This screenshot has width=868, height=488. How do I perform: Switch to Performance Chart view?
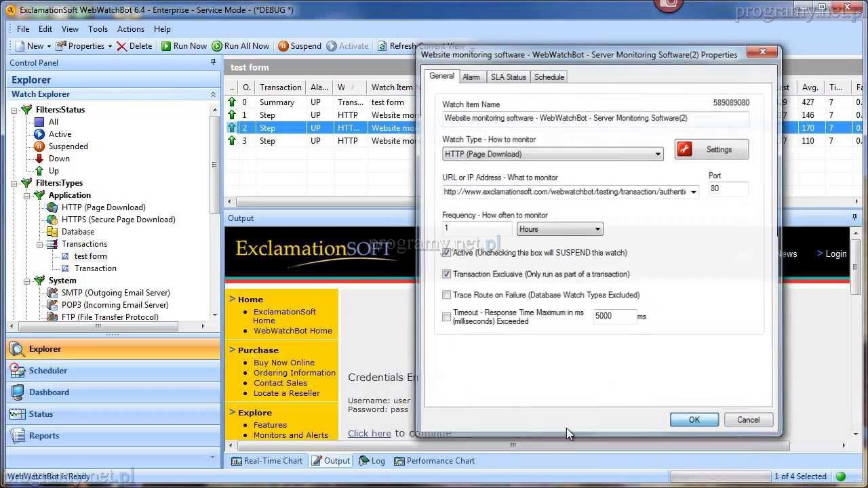[x=400, y=461]
